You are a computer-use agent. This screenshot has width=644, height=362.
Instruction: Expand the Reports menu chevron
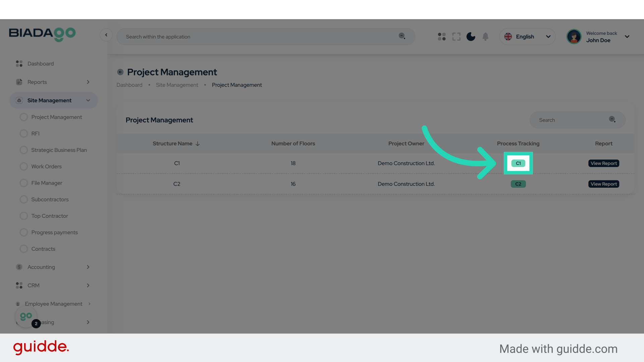pos(88,82)
